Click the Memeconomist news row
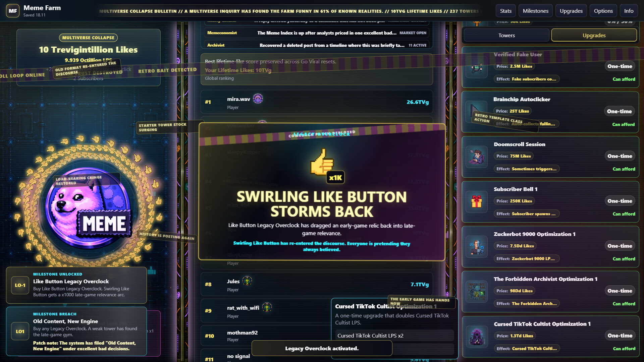The height and width of the screenshot is (362, 644). (317, 33)
